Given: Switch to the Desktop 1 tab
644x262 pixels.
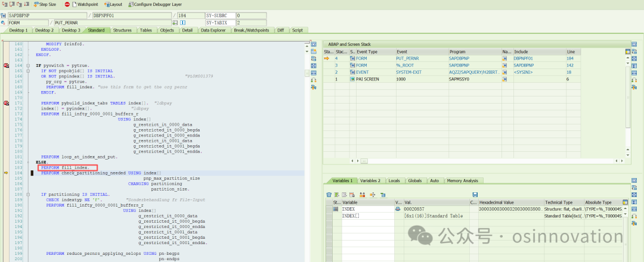Looking at the screenshot, I should coord(18,30).
